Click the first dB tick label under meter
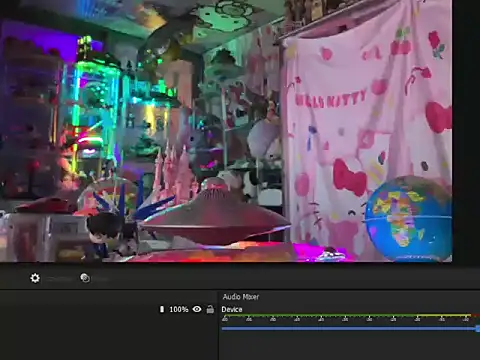 point(225,319)
